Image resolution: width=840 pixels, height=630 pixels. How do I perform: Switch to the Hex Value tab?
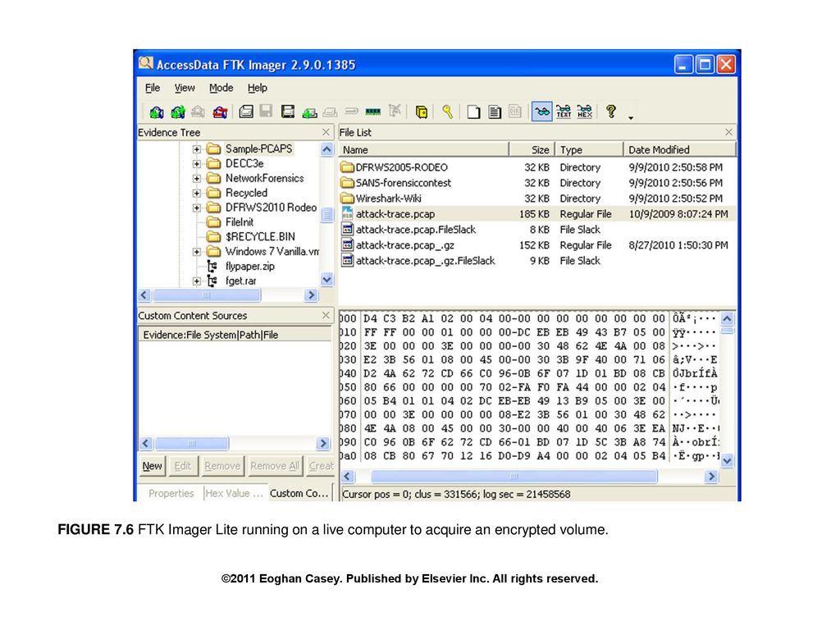(x=235, y=493)
